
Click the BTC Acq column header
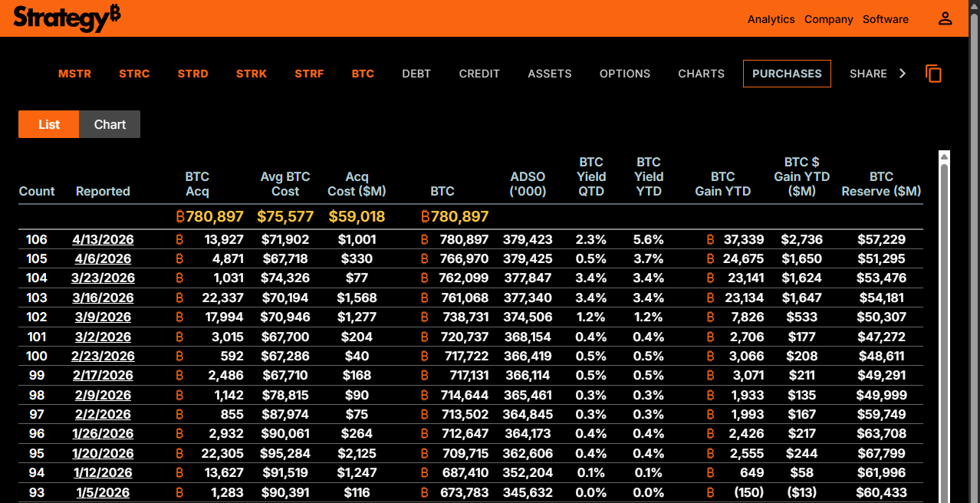click(x=197, y=184)
